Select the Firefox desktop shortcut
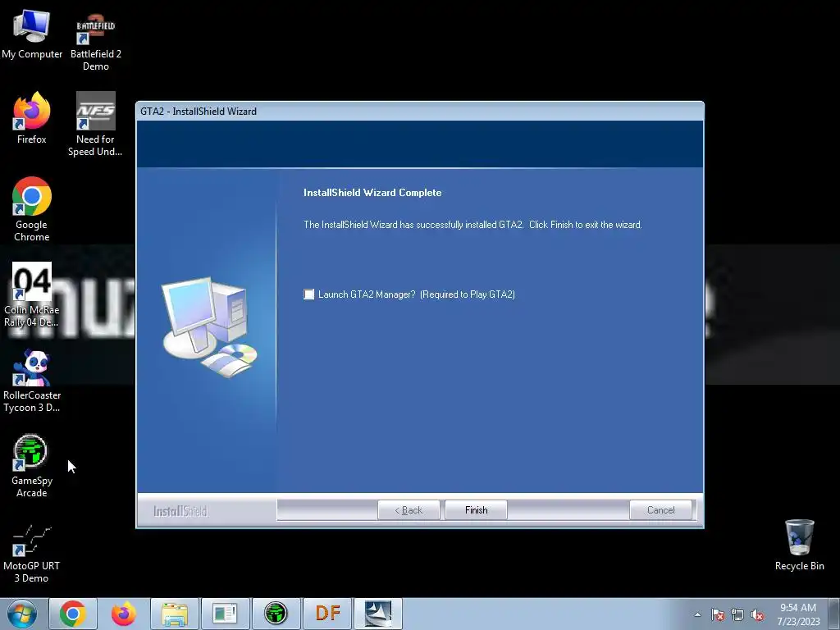The height and width of the screenshot is (630, 840). click(x=32, y=118)
